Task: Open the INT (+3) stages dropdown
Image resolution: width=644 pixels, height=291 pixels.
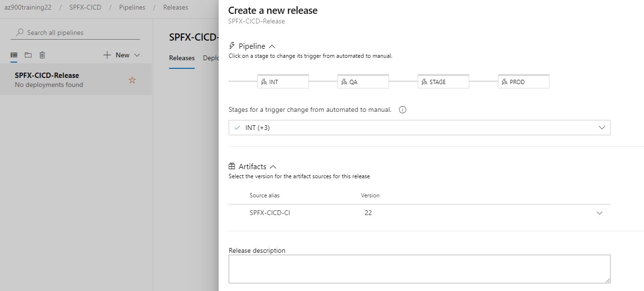Action: tap(419, 128)
